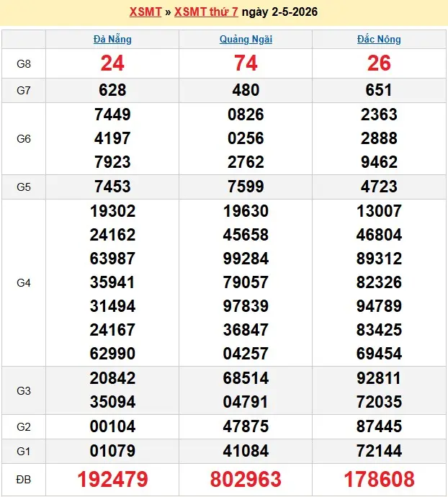Screen dimensions: 448x497
Task: Click G1 number 01079
Action: click(112, 451)
